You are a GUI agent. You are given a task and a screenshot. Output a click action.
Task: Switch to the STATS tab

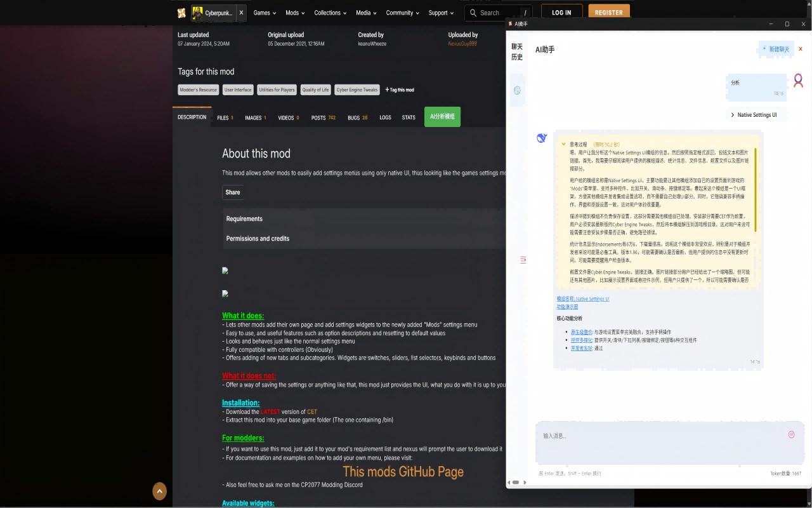click(409, 117)
